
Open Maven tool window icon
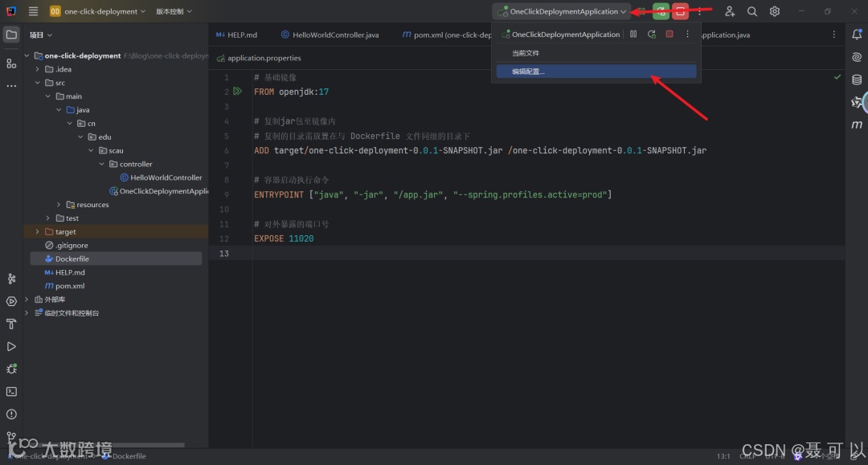click(x=857, y=124)
